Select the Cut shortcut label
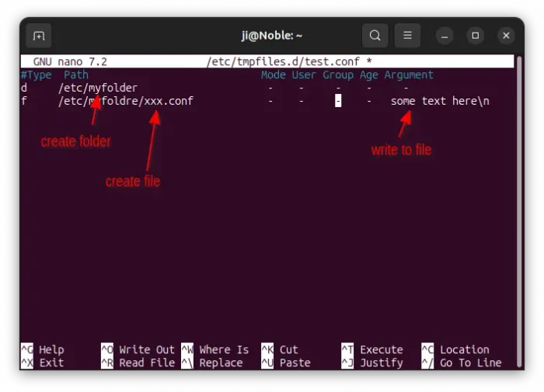Screen dimensions: 544x392 [288, 350]
